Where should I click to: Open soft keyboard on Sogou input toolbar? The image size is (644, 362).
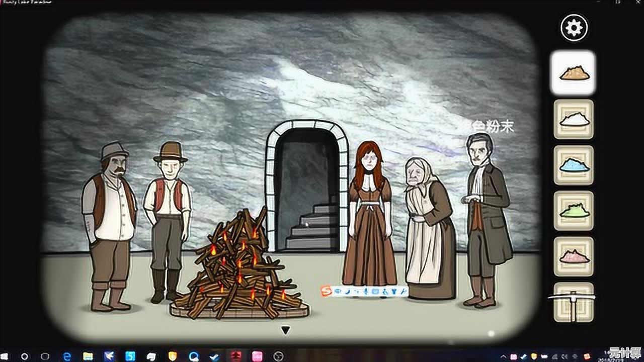(x=375, y=291)
